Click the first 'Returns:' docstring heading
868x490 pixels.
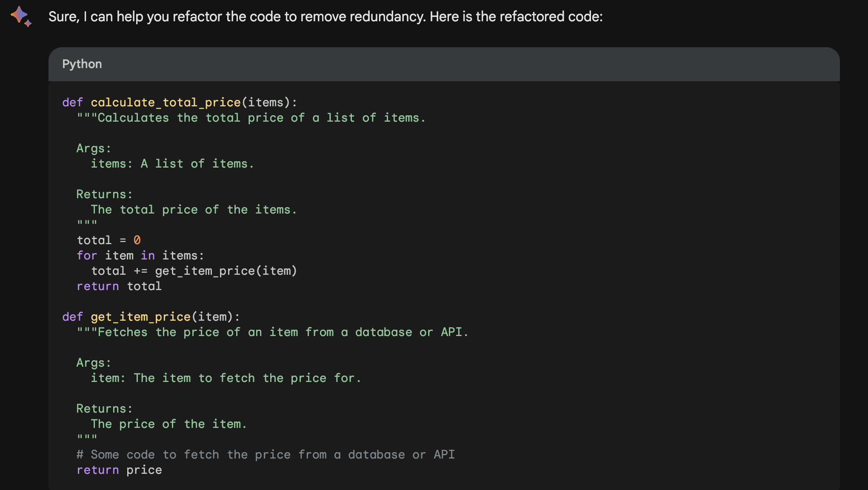(x=104, y=194)
